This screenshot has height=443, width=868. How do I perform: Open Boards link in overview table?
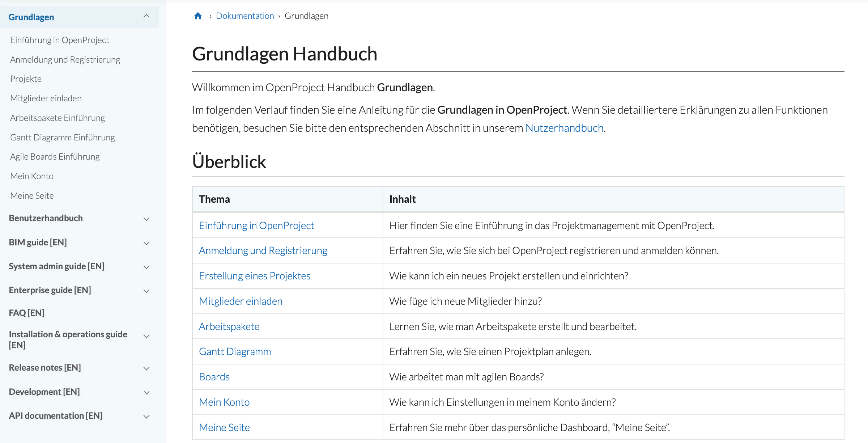point(214,377)
